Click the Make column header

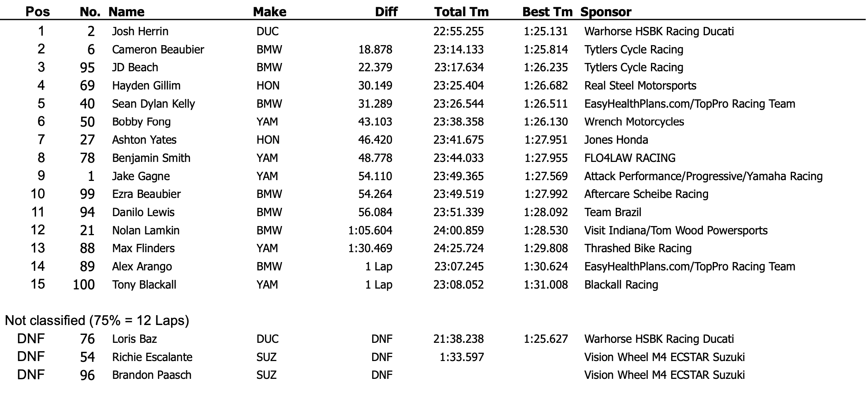point(269,11)
